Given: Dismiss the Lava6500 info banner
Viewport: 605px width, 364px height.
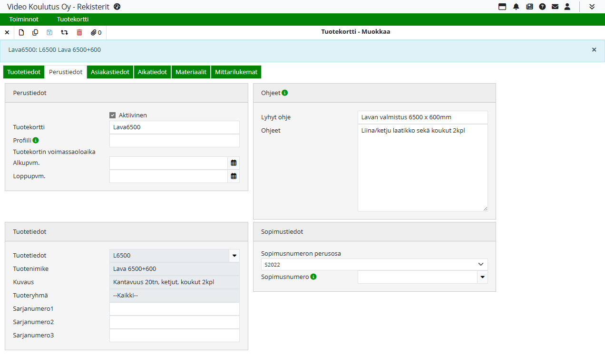Looking at the screenshot, I should [x=594, y=49].
